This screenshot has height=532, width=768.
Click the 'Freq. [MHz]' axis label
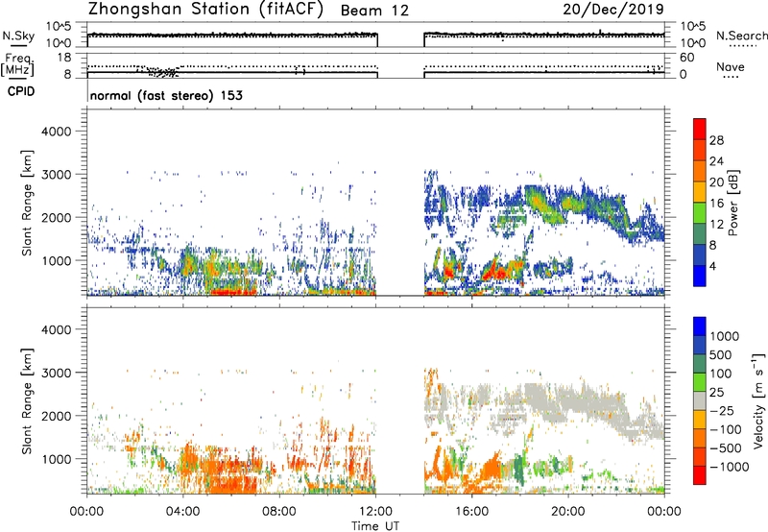18,65
